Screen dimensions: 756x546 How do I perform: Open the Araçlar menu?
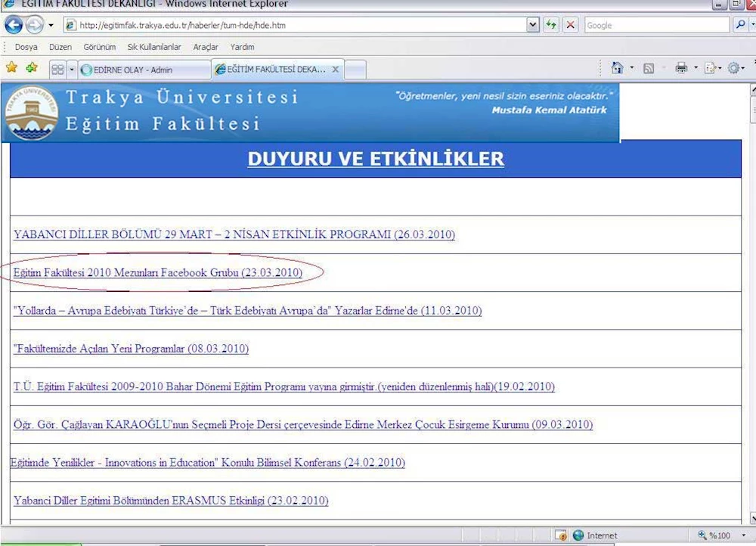pyautogui.click(x=206, y=47)
